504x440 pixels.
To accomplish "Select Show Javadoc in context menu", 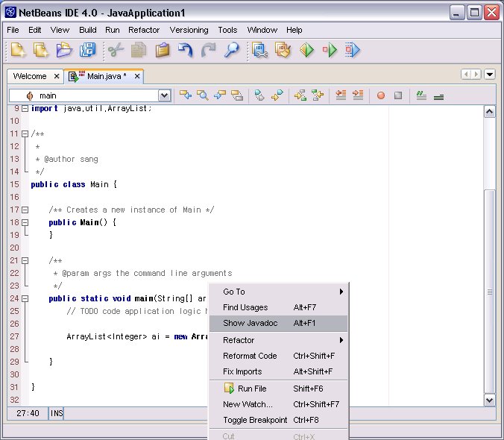I will click(x=278, y=323).
